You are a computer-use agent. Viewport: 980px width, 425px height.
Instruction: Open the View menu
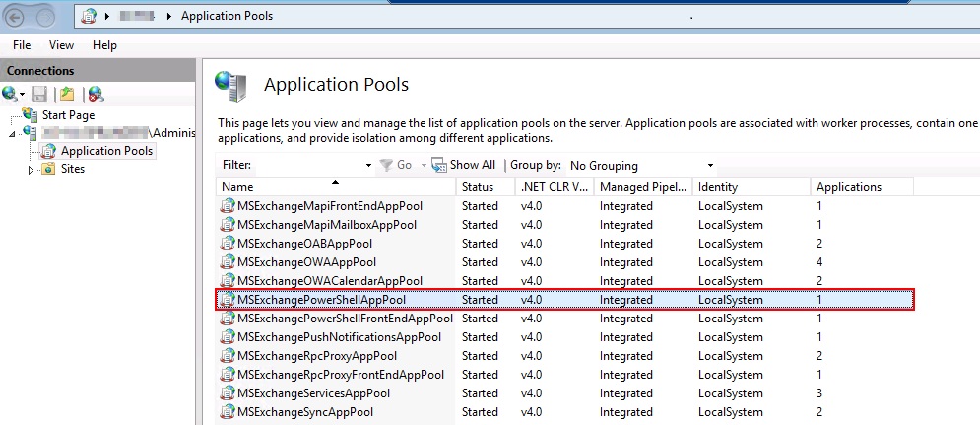pyautogui.click(x=61, y=45)
